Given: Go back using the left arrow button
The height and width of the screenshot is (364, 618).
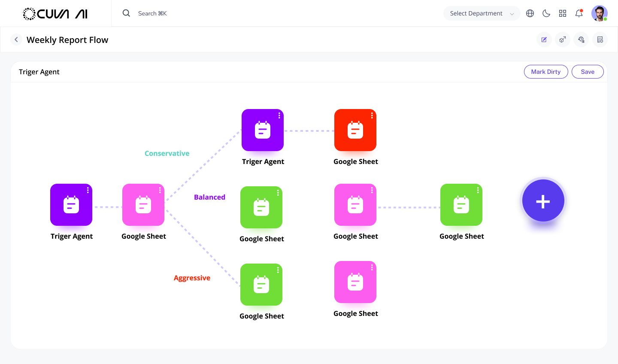Looking at the screenshot, I should point(16,39).
